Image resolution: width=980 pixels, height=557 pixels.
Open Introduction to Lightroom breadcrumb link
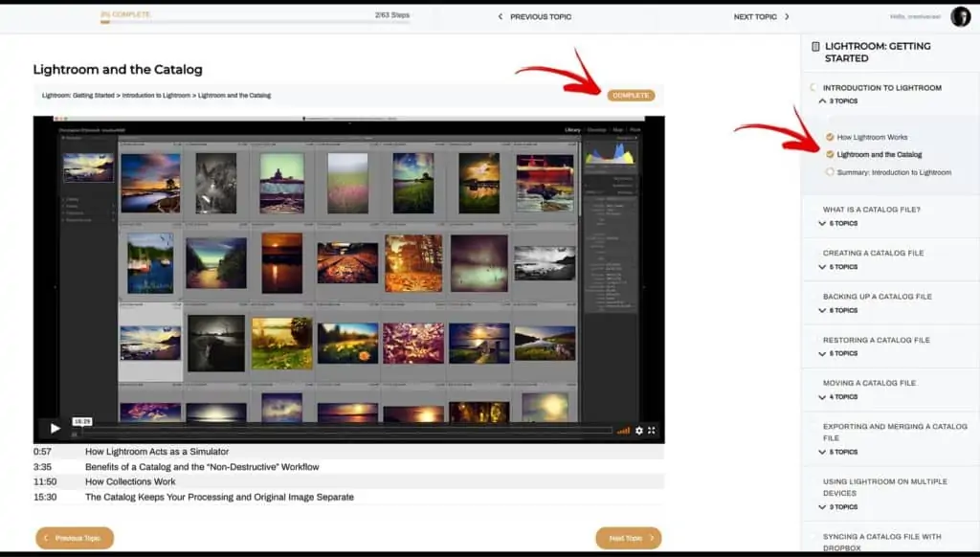pos(156,96)
